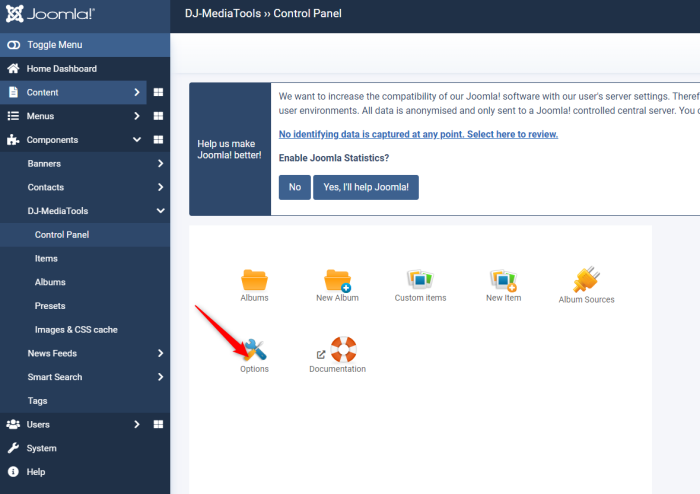Click the Joomla! logo
Image resolution: width=700 pixels, height=494 pixels.
coord(50,14)
